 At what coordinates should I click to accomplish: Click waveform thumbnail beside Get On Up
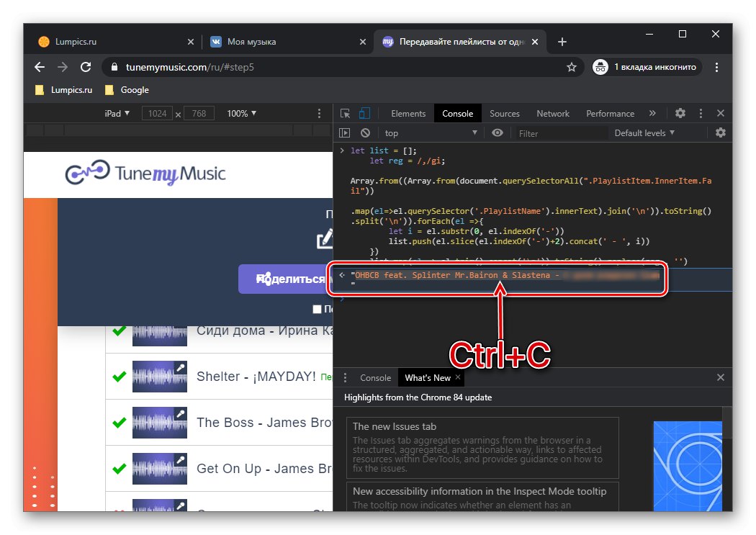160,469
